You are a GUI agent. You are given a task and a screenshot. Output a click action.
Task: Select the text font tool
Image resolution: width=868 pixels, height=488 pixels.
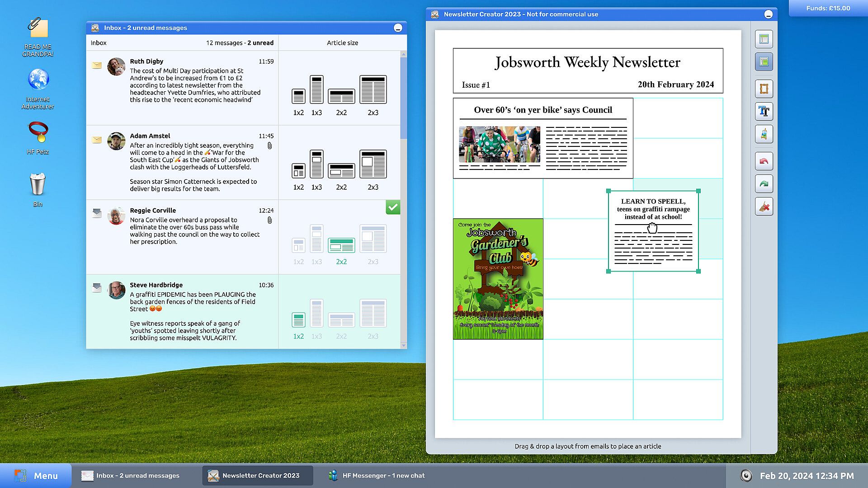(x=764, y=112)
